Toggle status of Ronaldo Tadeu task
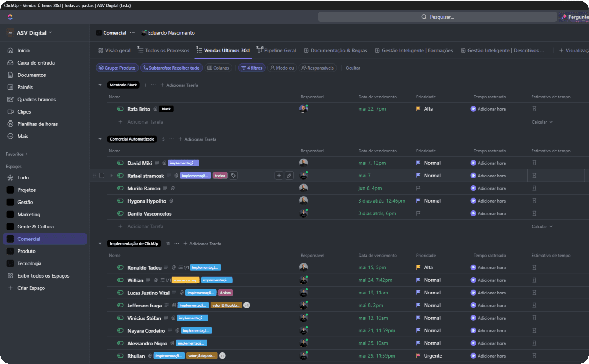Image resolution: width=589 pixels, height=364 pixels. tap(120, 267)
